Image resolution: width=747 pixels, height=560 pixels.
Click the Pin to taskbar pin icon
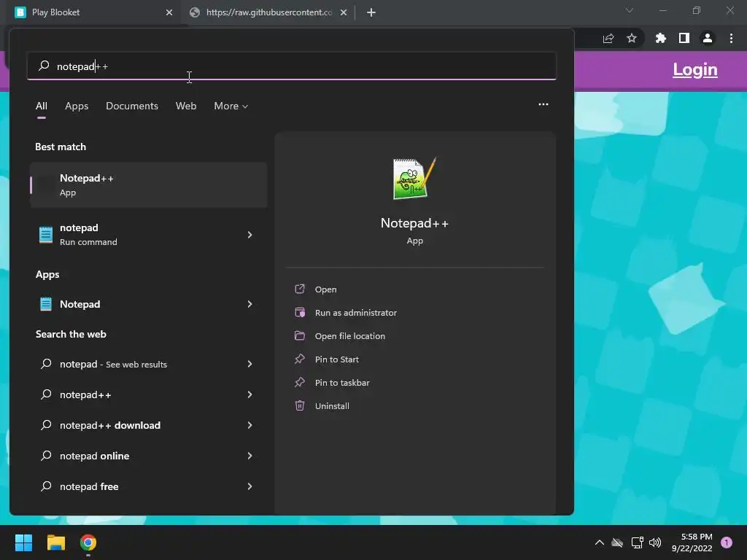tap(300, 382)
